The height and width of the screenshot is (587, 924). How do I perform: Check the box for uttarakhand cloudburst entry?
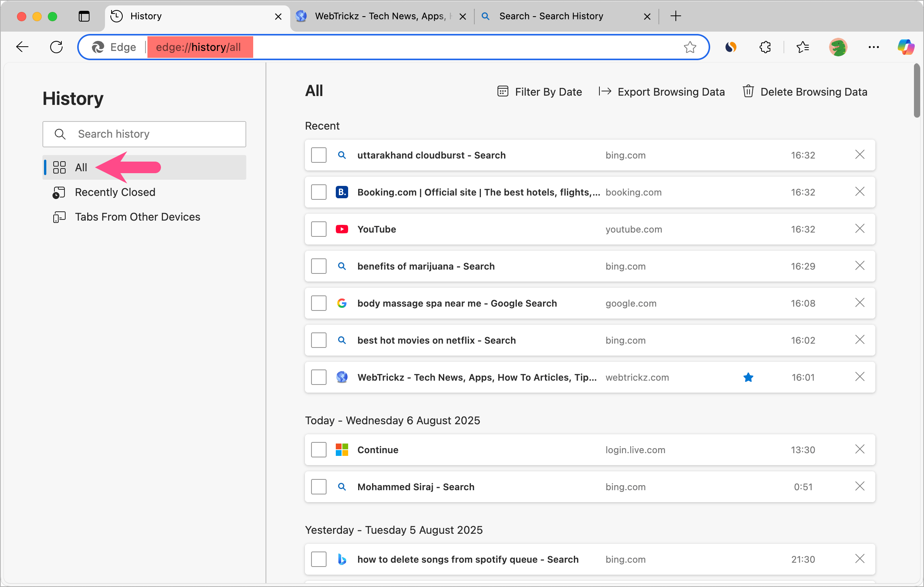click(318, 155)
